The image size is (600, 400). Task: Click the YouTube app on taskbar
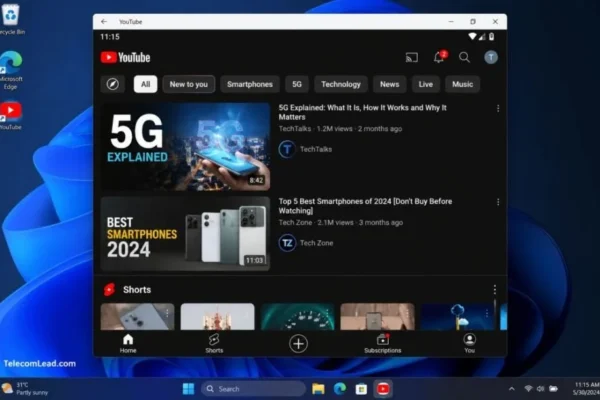[x=383, y=389]
